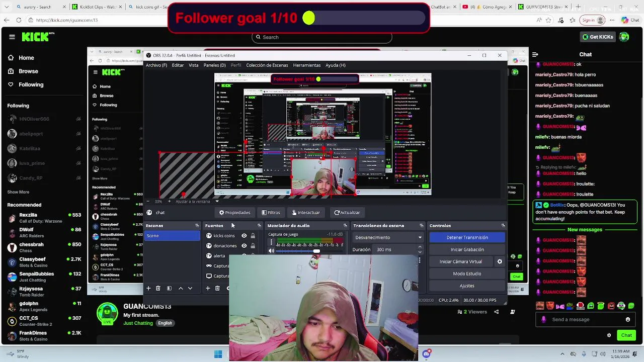Image resolution: width=644 pixels, height=362 pixels.
Task: Remove selected source trash icon
Action: point(217,289)
